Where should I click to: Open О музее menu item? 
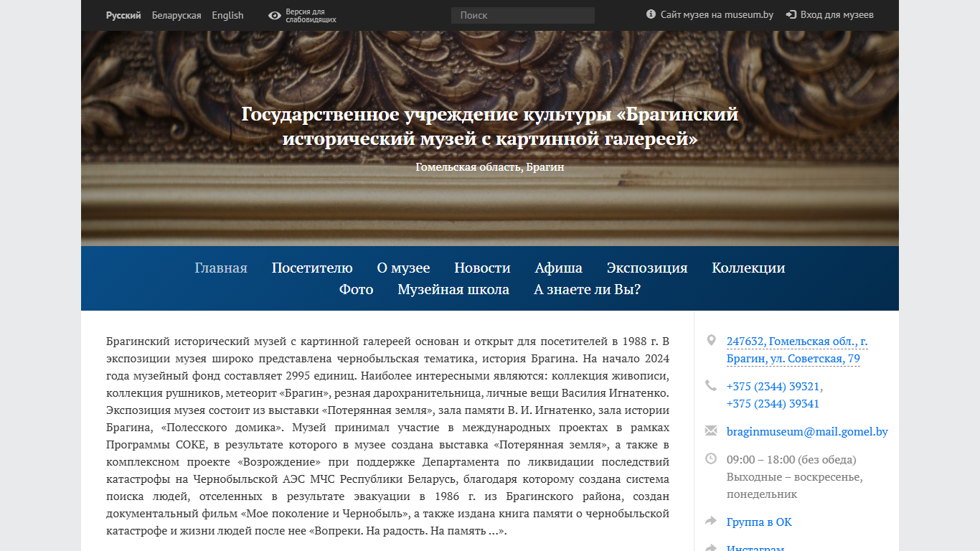coord(403,268)
